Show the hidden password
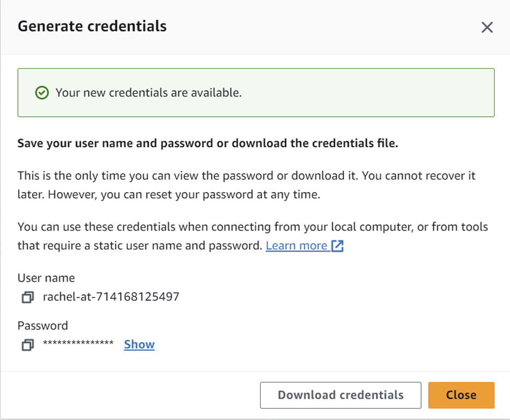510x420 pixels. (139, 344)
